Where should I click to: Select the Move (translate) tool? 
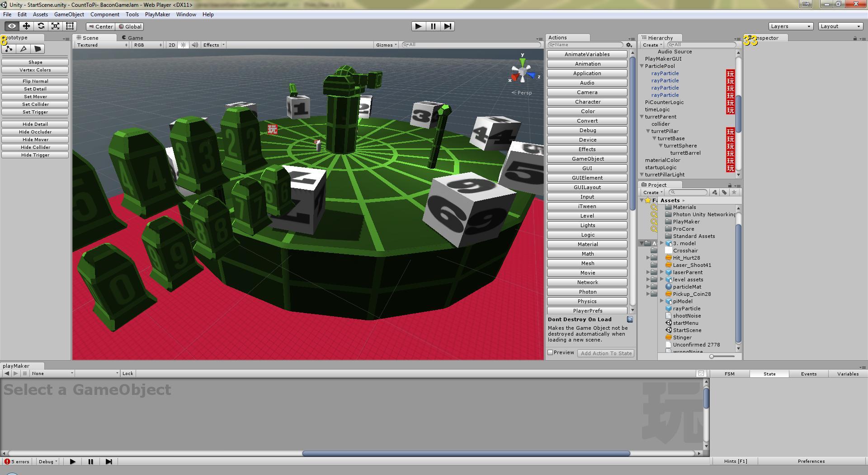[x=26, y=26]
